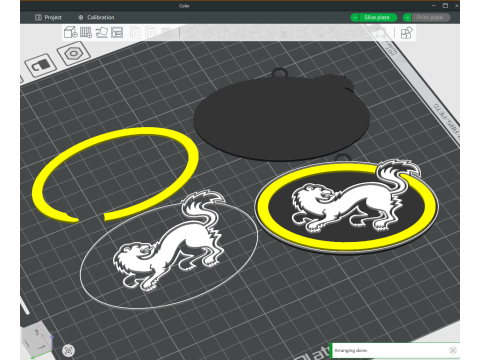This screenshot has height=360, width=480.
Task: Click the Add plate grid icon
Action: (x=86, y=32)
